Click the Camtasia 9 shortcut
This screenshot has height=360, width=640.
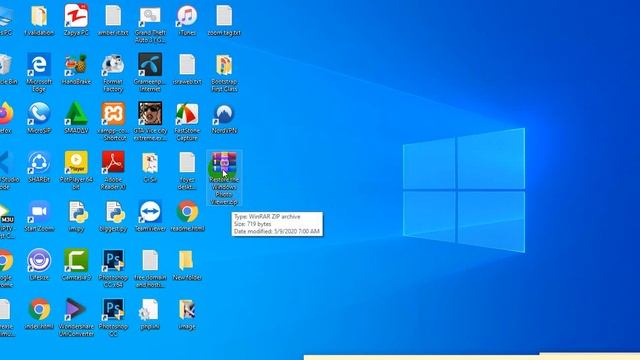point(76,260)
